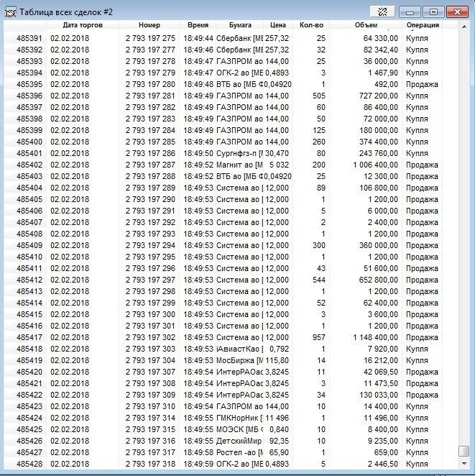Click the 'Магнит ао' security cell
The width and height of the screenshot is (475, 476).
point(239,165)
